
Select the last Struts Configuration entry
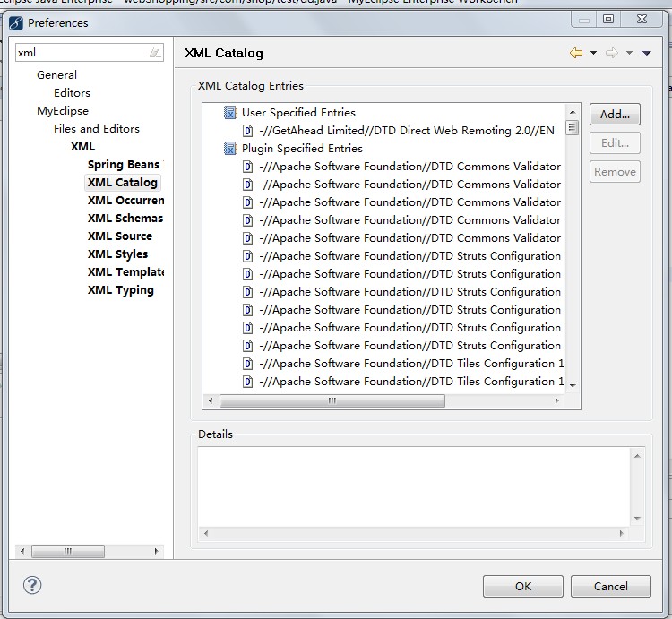409,346
